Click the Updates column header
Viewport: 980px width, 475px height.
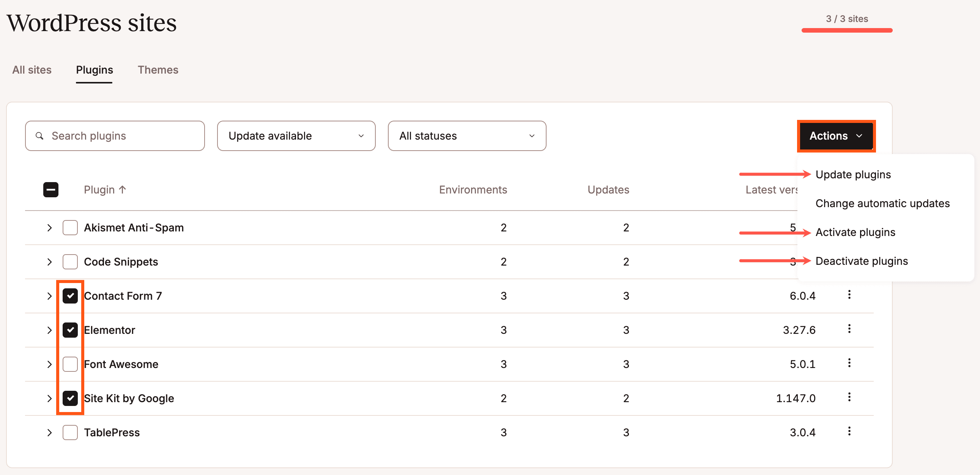tap(608, 190)
